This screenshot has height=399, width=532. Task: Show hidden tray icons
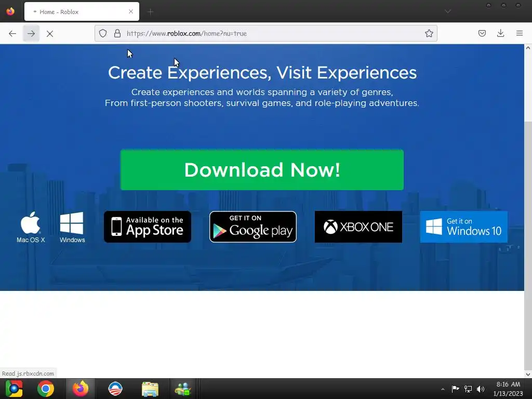click(443, 389)
